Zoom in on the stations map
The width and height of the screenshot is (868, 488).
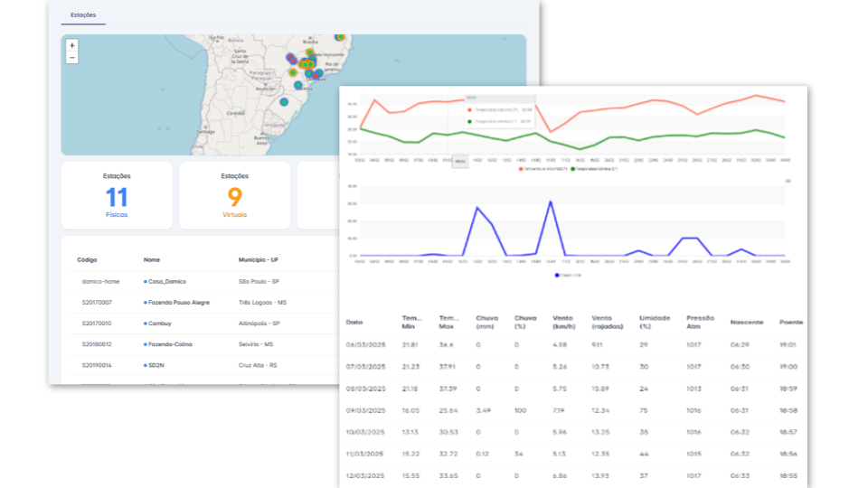tap(72, 45)
